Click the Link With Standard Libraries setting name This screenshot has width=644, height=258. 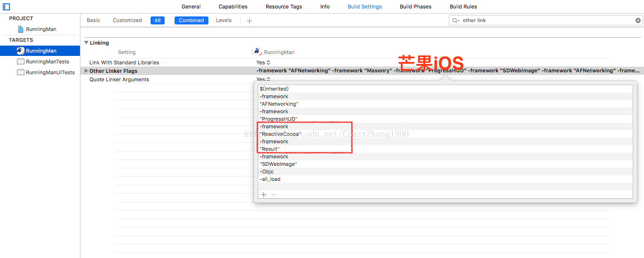[x=124, y=63]
